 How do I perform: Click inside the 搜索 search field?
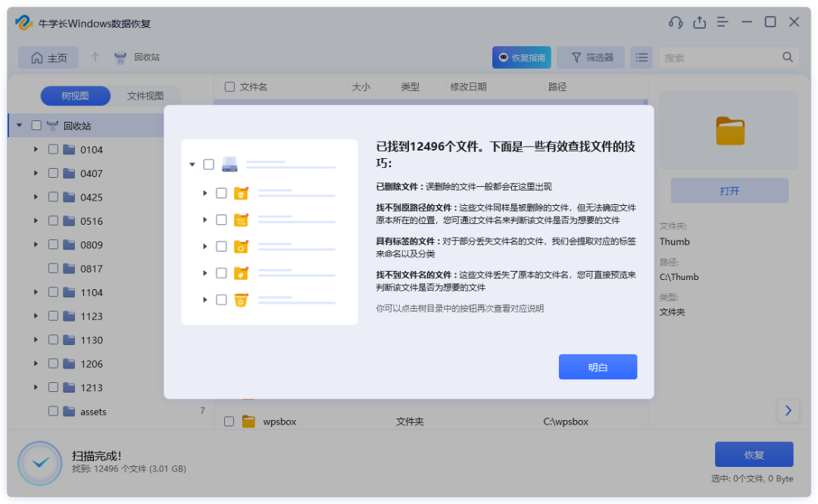click(x=720, y=57)
